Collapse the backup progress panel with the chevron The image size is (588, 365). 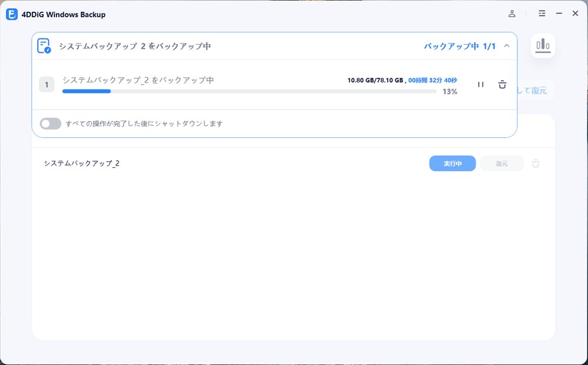click(507, 46)
